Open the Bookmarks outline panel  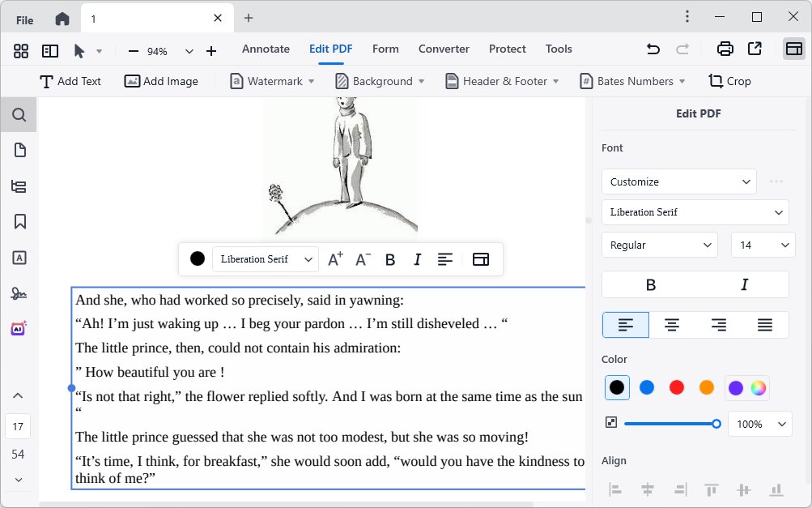pos(18,221)
